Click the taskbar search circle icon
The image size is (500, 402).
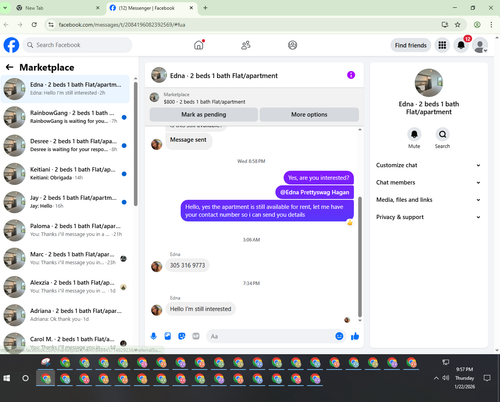[x=25, y=378]
